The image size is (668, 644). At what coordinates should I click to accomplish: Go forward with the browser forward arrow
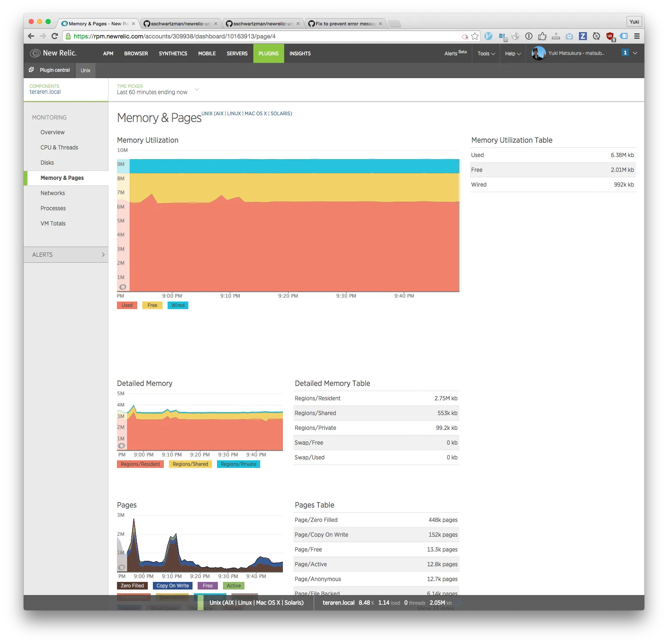point(43,36)
